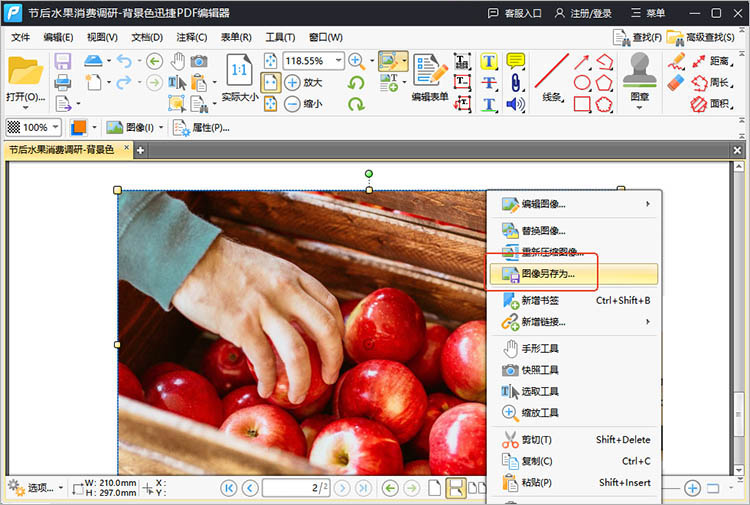Open the File (文件) menu
The image size is (750, 505).
(20, 37)
